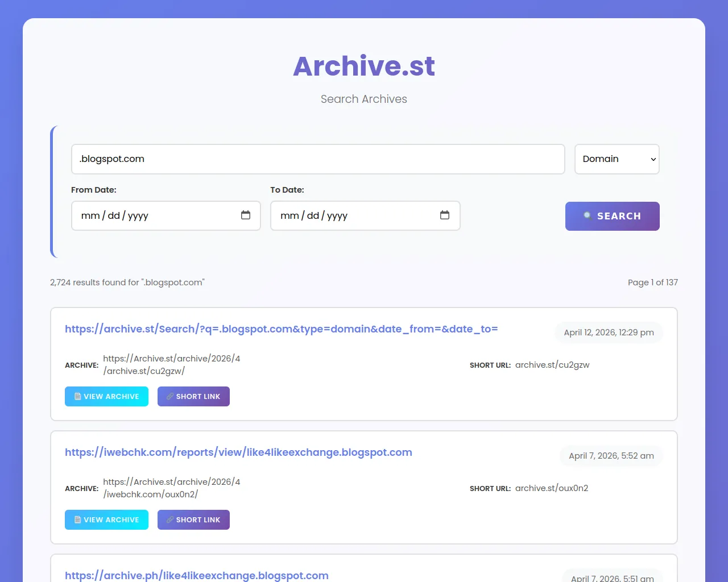728x582 pixels.
Task: Click archive path ending in iwebchk.com/oux0n2
Action: coord(172,488)
